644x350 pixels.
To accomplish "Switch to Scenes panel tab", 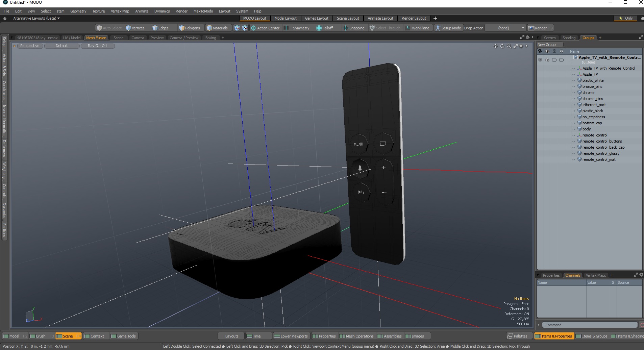I will [x=550, y=38].
